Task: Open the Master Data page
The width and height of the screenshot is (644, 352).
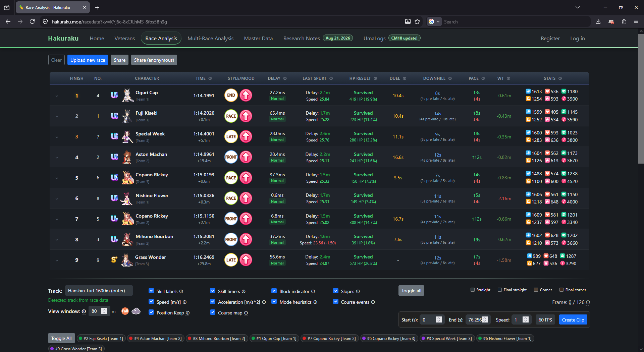Action: pos(259,39)
